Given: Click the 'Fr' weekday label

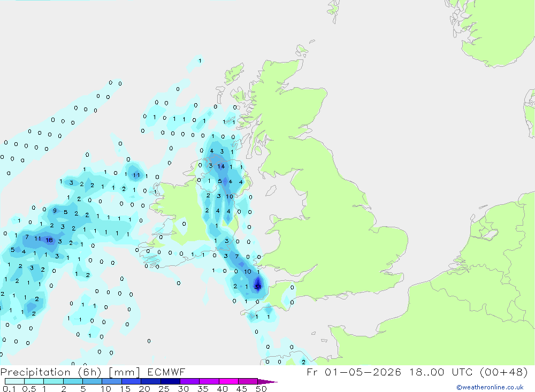Looking at the screenshot, I should [x=312, y=372].
